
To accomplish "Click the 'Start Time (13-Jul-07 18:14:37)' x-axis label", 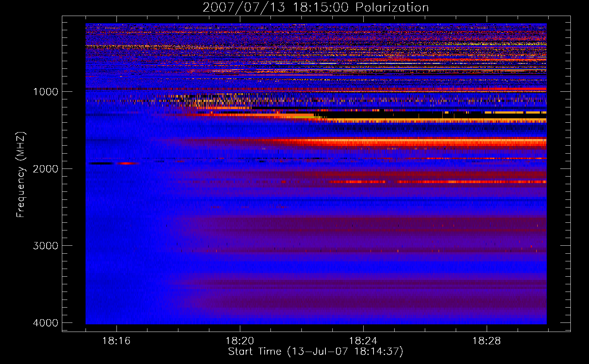I will coord(316,352).
